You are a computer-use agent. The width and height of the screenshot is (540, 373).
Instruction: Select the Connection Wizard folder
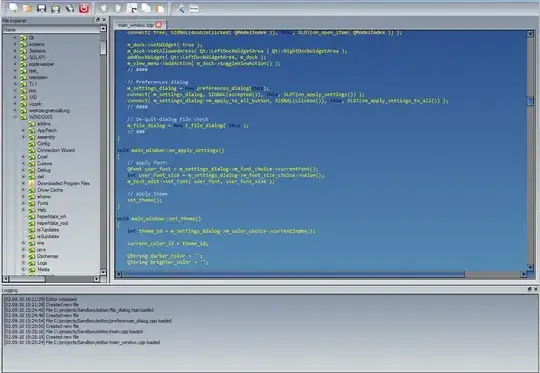coord(56,150)
